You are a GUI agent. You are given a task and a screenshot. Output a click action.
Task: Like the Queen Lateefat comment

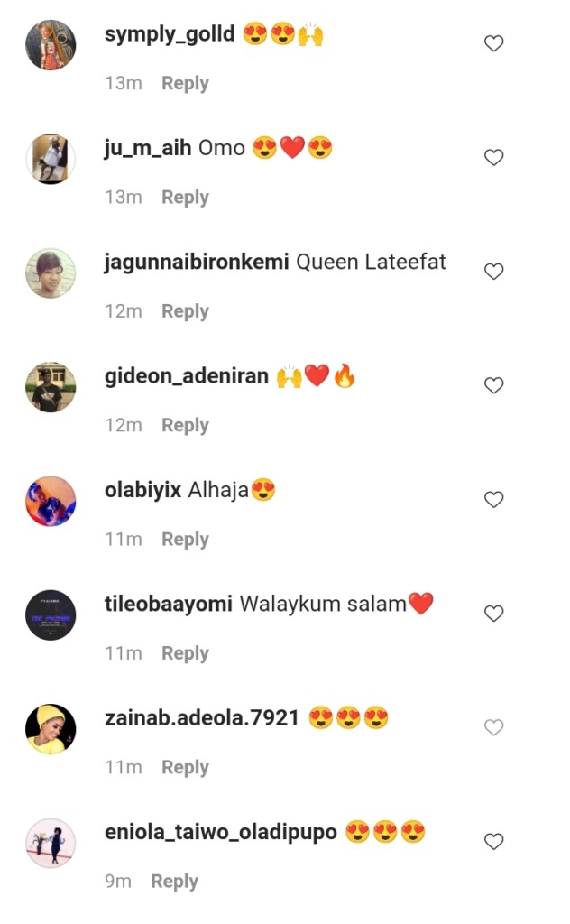click(493, 271)
